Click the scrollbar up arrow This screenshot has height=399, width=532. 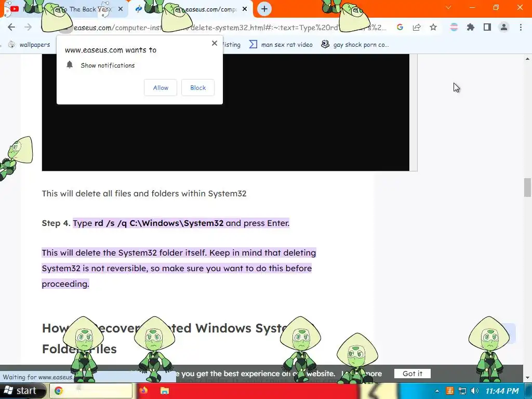[x=527, y=59]
